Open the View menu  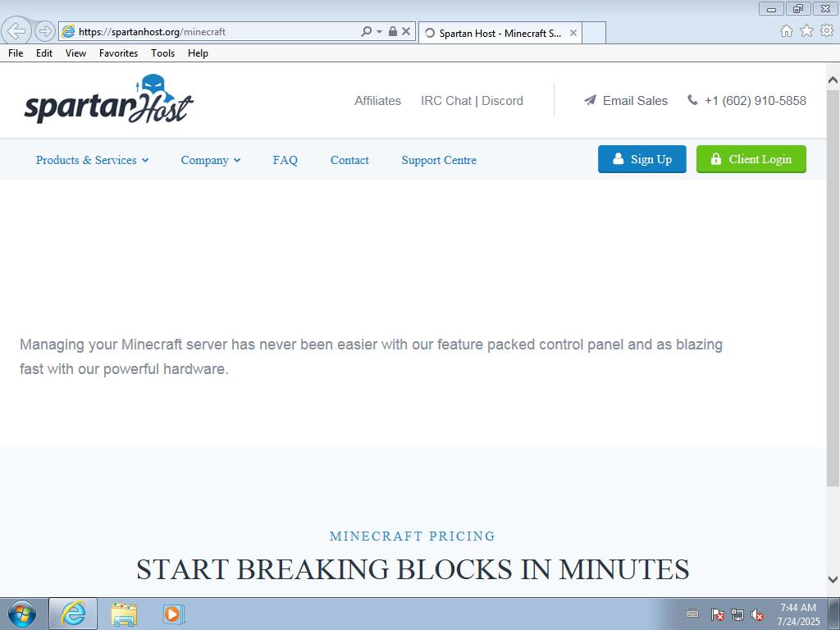[75, 53]
